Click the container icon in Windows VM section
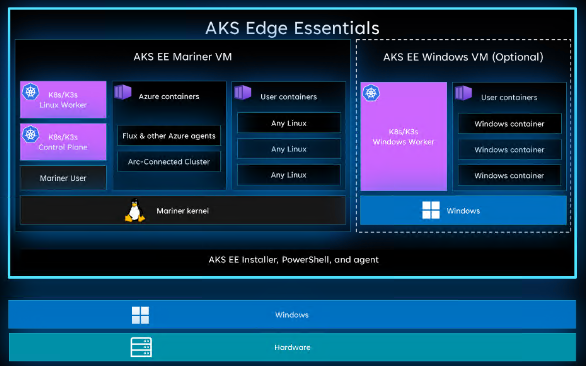The width and height of the screenshot is (586, 366). click(x=463, y=93)
